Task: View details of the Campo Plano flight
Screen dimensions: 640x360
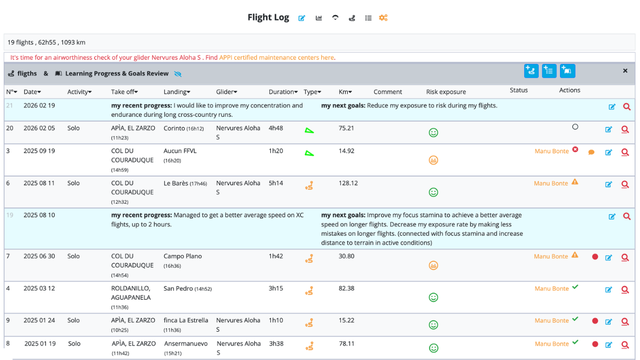Action: [625, 258]
